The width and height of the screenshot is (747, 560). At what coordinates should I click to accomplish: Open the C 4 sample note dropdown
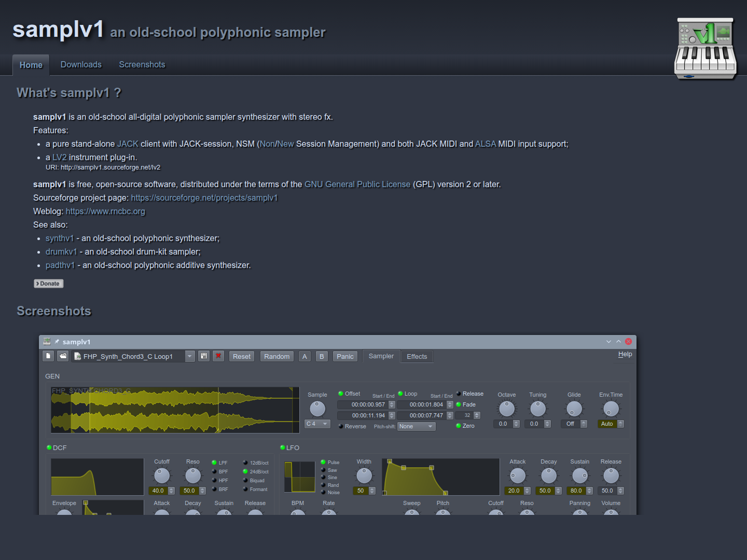coord(317,424)
